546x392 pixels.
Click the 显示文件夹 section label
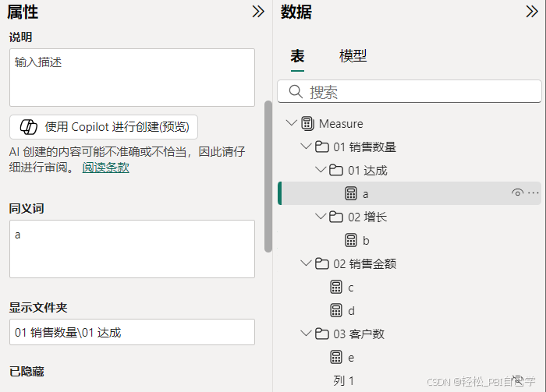[x=38, y=307]
